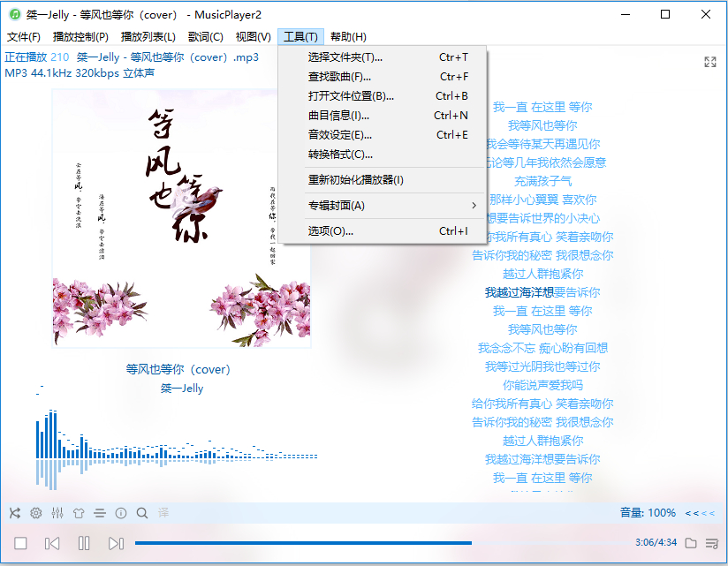Click the skin shirt icon
728x566 pixels.
coord(79,513)
